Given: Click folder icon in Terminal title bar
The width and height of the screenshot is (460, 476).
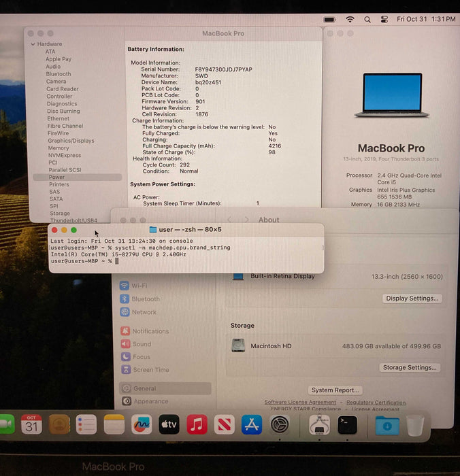Looking at the screenshot, I should [x=153, y=230].
